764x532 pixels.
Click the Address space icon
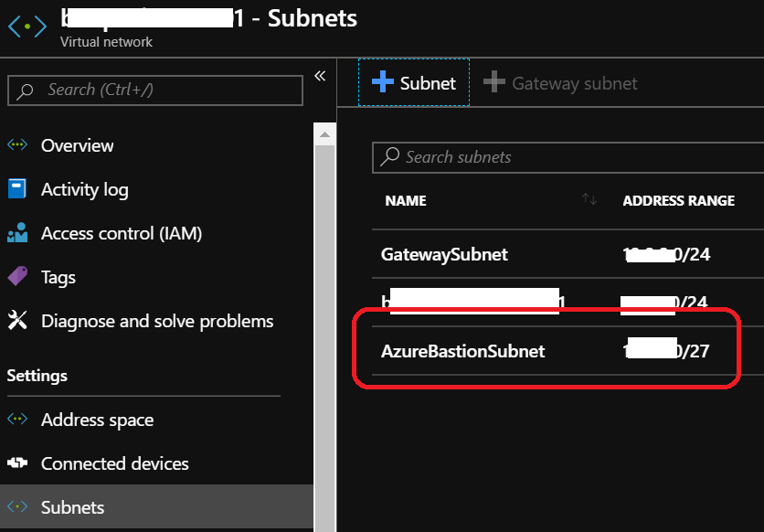(17, 420)
